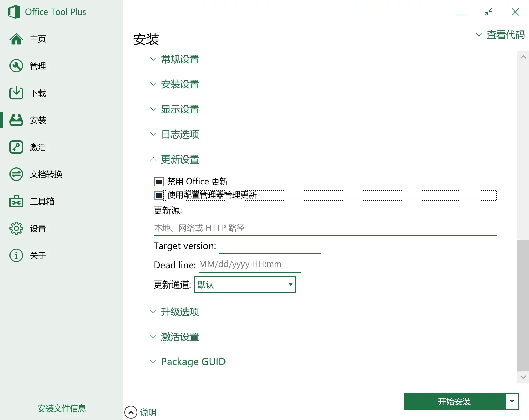Select the 文档转换 conversion arrows icon
The width and height of the screenshot is (529, 420).
click(16, 174)
